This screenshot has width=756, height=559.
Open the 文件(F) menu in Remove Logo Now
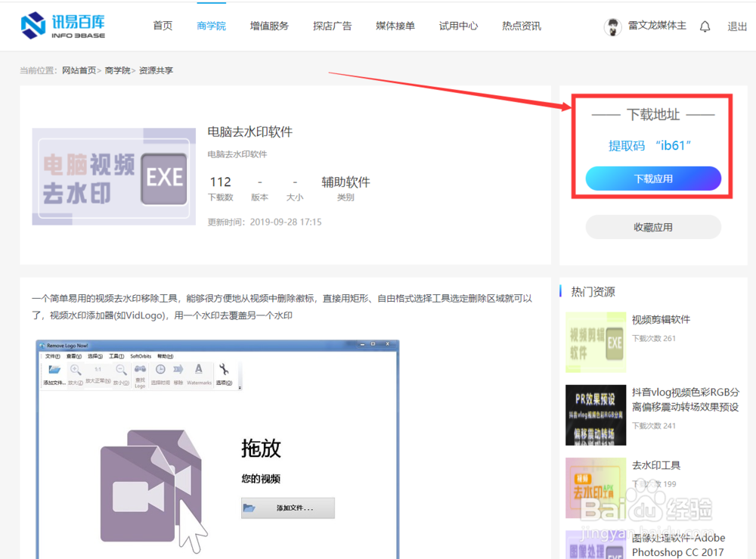tap(53, 356)
